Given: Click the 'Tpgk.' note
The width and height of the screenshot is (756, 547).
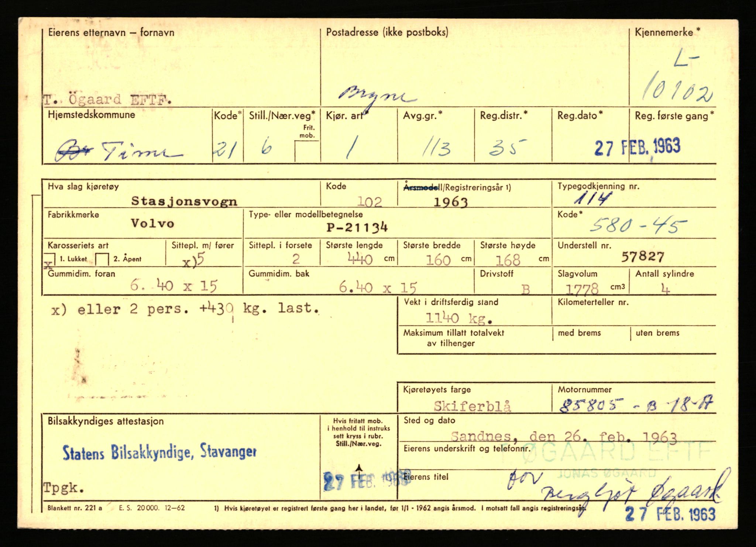Looking at the screenshot, I should pos(64,488).
